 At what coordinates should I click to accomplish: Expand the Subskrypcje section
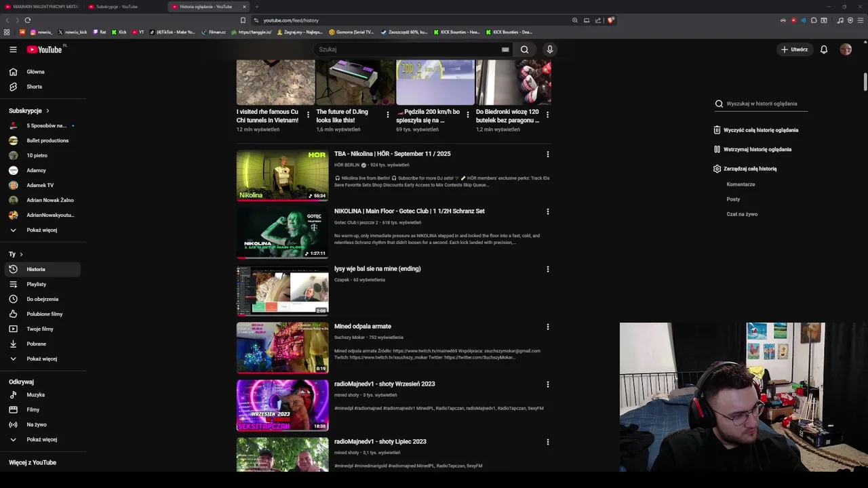[29, 110]
